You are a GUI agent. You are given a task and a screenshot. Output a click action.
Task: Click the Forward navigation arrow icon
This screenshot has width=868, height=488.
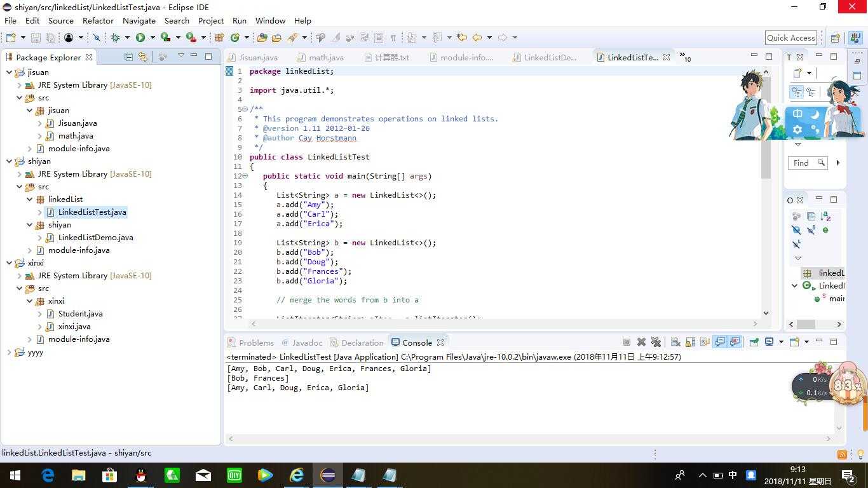(x=503, y=37)
